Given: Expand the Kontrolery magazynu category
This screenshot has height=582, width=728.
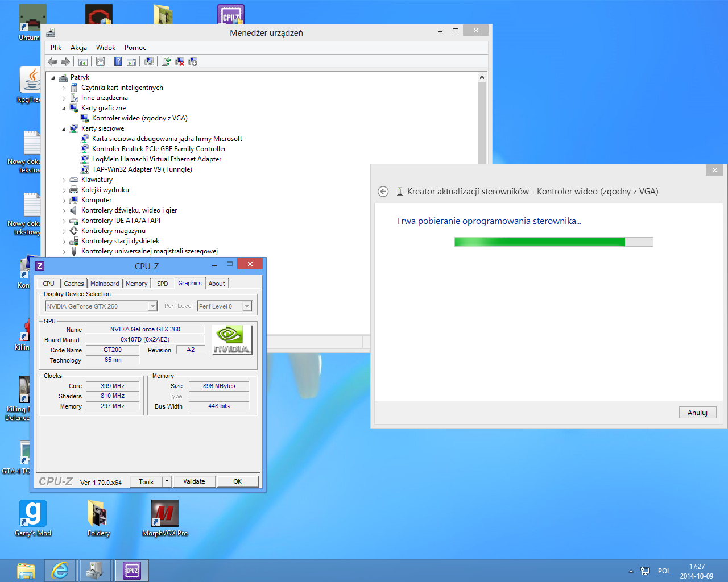Looking at the screenshot, I should click(64, 231).
